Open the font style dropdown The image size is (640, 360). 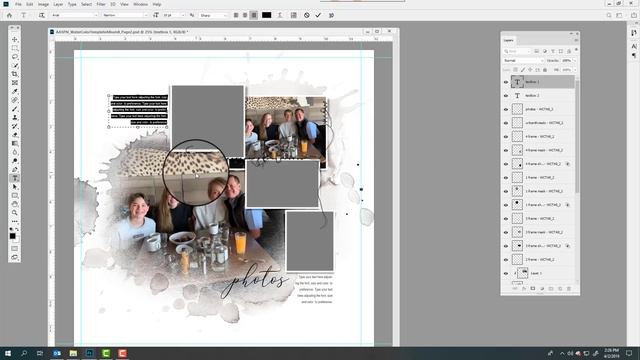click(x=125, y=15)
